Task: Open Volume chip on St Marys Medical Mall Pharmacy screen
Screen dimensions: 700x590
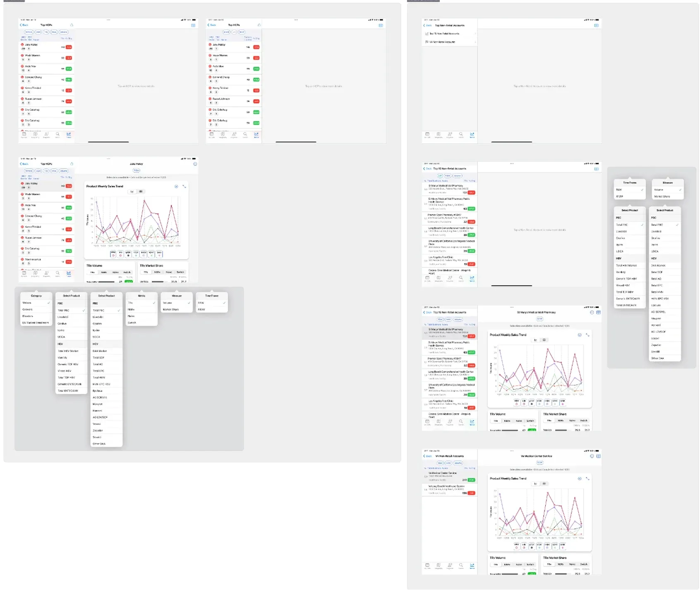Action: (x=458, y=319)
